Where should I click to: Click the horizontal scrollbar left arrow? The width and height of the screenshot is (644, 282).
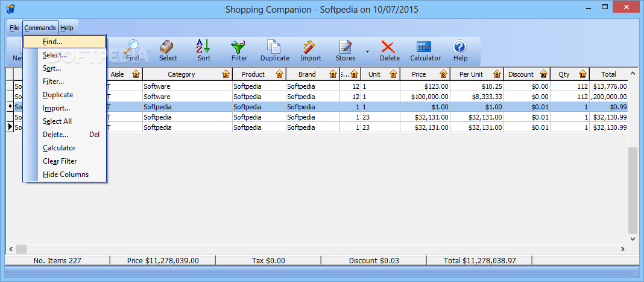pyautogui.click(x=11, y=249)
